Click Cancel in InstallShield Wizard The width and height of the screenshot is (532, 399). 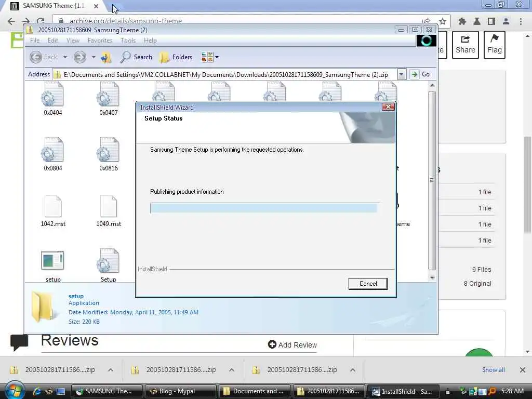point(368,284)
